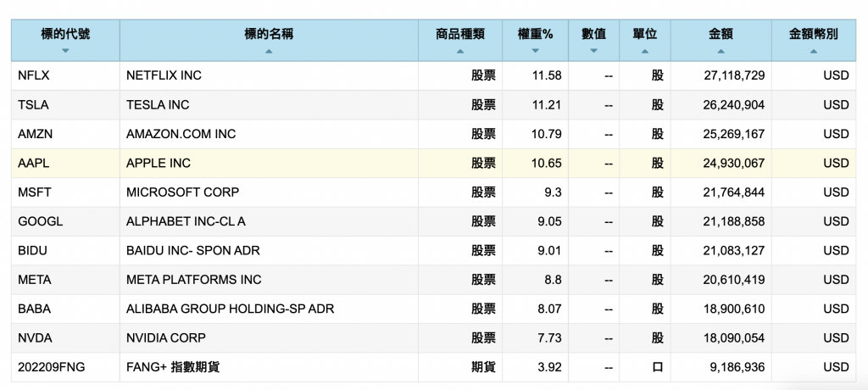Select the 202209FNG code cell

pos(65,367)
